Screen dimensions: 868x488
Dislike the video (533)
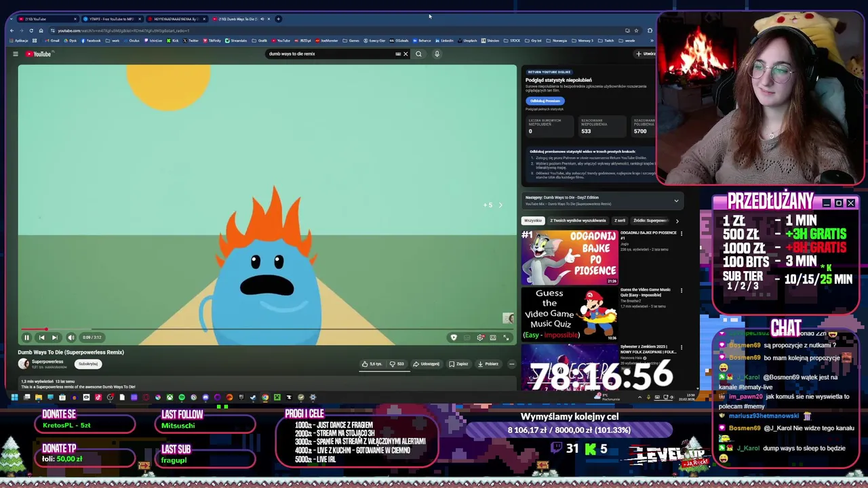click(397, 364)
